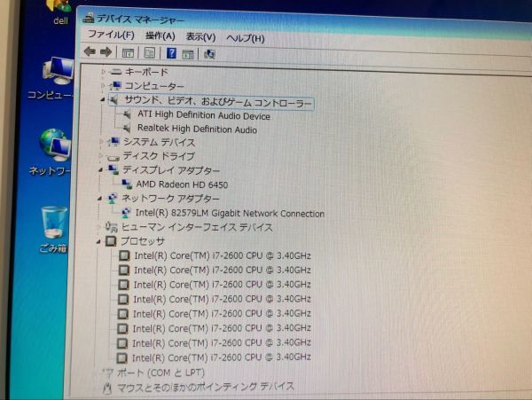Open the ヘルプ(H) menu
The height and width of the screenshot is (400, 532).
click(245, 38)
